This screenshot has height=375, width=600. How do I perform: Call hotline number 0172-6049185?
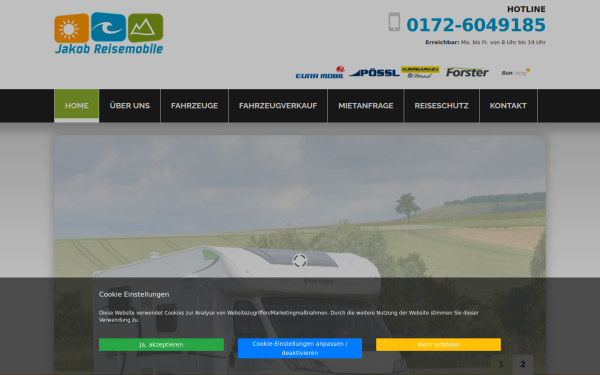click(476, 25)
